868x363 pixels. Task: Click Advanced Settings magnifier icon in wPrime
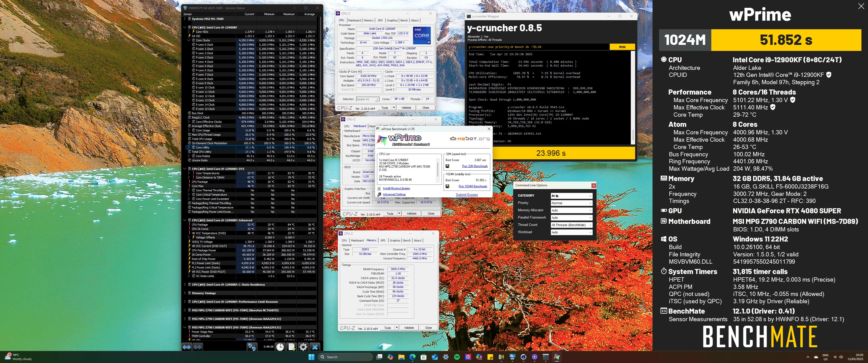click(x=379, y=194)
